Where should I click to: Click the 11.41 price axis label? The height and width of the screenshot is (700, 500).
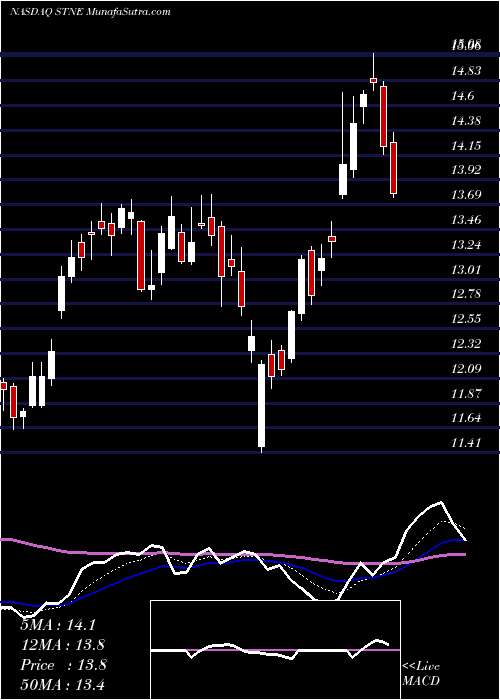(x=466, y=443)
